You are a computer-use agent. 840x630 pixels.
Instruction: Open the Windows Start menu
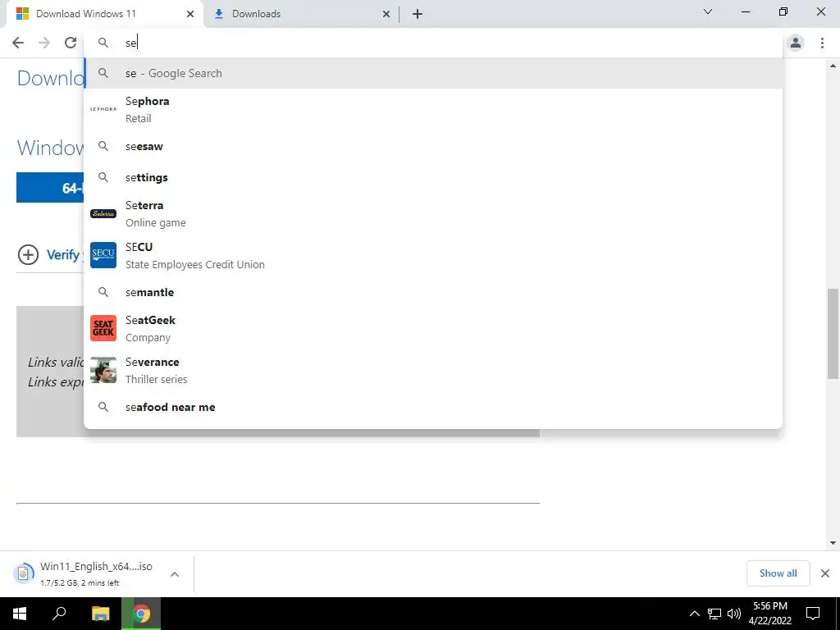pos(20,614)
